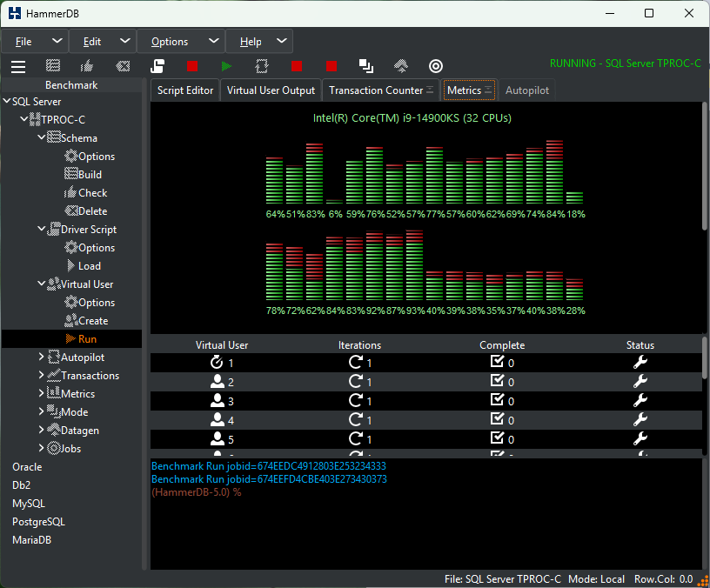
Task: Click the 93% CPU utilization bar
Action: click(x=414, y=265)
